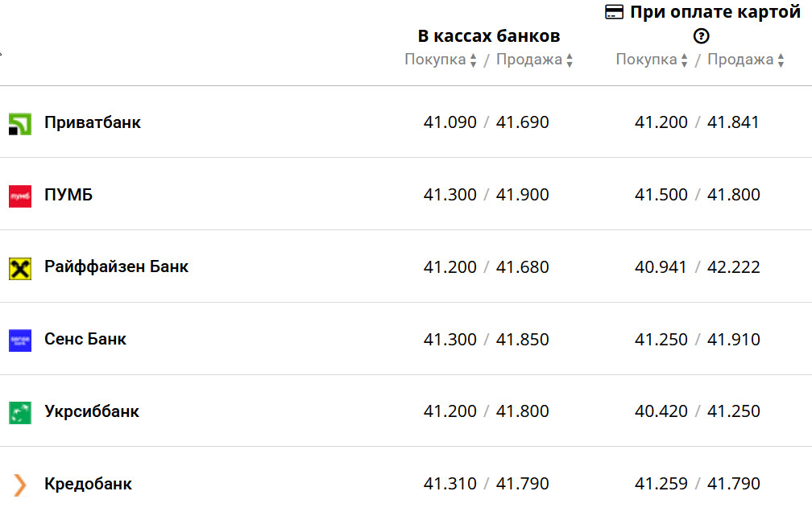Click the Райффайзен Банк yellow logo

click(x=20, y=268)
